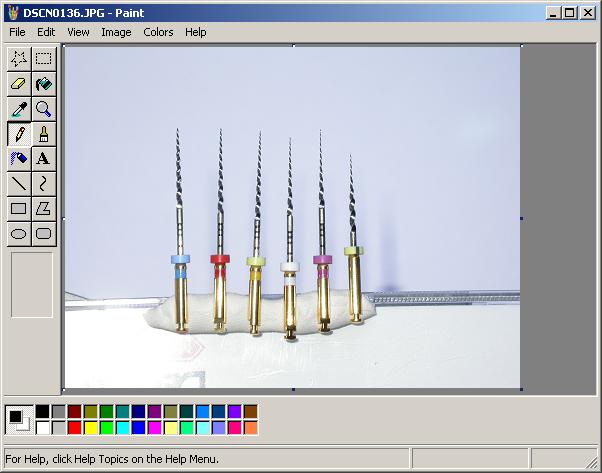The image size is (602, 473).
Task: Select the light gray palette swatch
Action: 59,428
